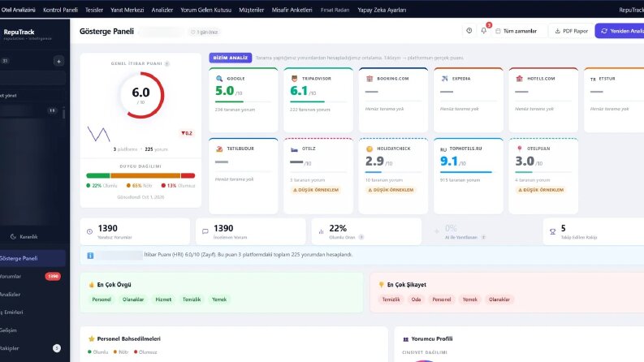The height and width of the screenshot is (362, 644).
Task: Click the green Olumlu sentiment bar segment
Action: (97, 175)
